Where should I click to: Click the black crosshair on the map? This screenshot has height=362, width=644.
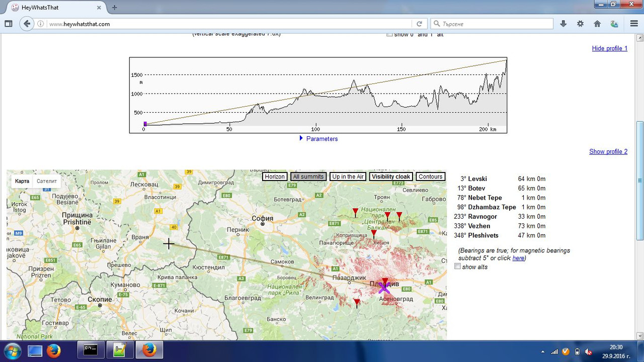169,244
